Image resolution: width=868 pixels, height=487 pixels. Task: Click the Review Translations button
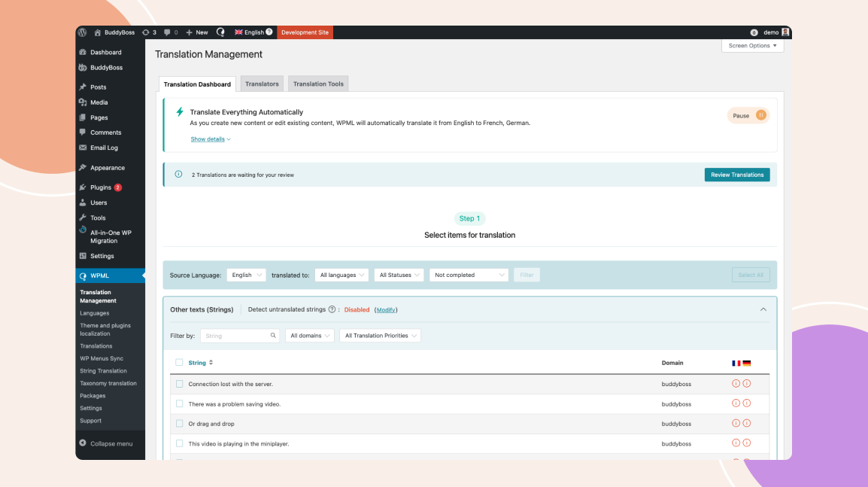[736, 175]
